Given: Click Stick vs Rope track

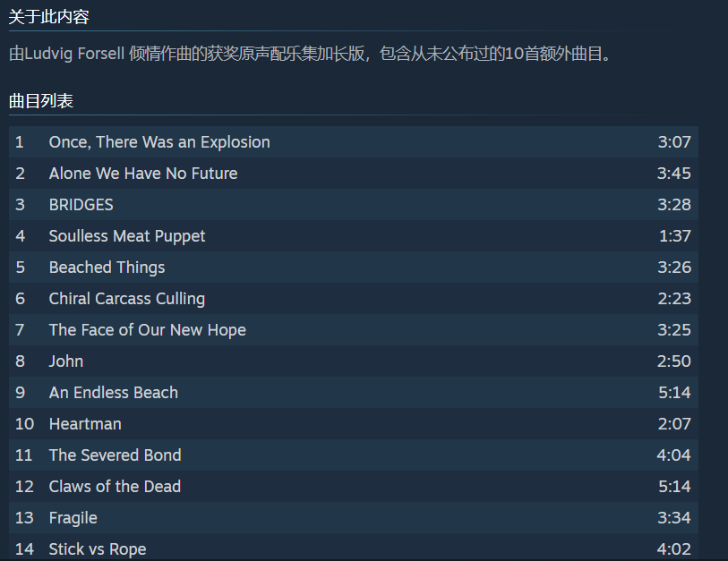Looking at the screenshot, I should 354,548.
